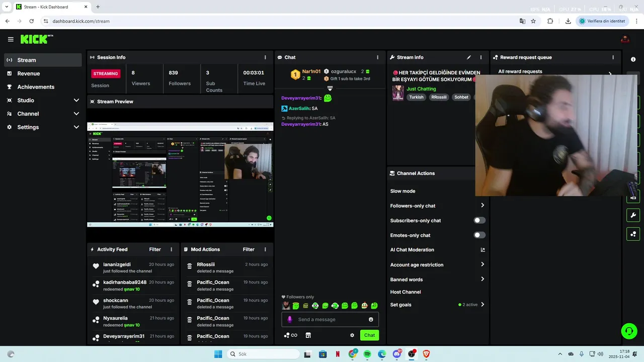Image resolution: width=644 pixels, height=362 pixels.
Task: Click Verifiera din identitet button
Action: [602, 21]
